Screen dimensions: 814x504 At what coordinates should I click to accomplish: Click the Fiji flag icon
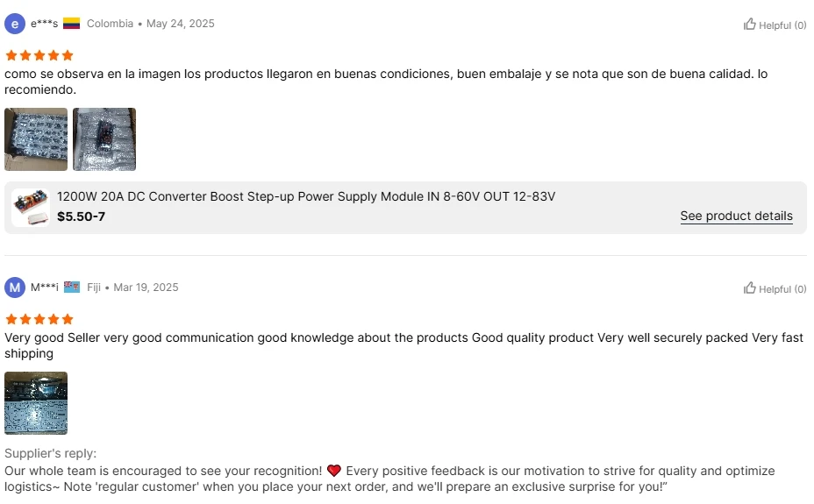72,287
